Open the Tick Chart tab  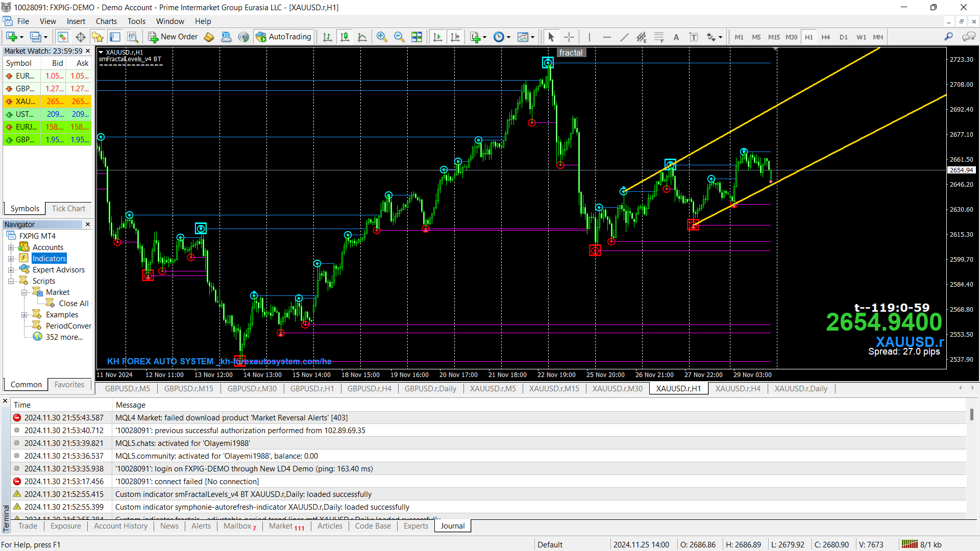(x=68, y=209)
